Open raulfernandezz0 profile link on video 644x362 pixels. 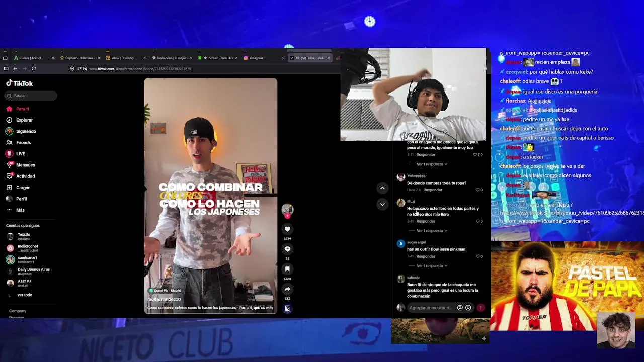pyautogui.click(x=164, y=299)
